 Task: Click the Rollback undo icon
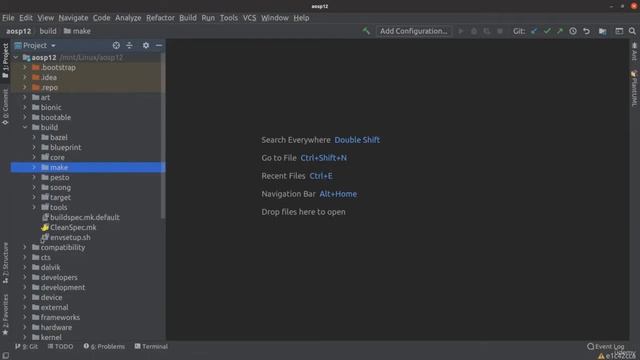[x=587, y=31]
